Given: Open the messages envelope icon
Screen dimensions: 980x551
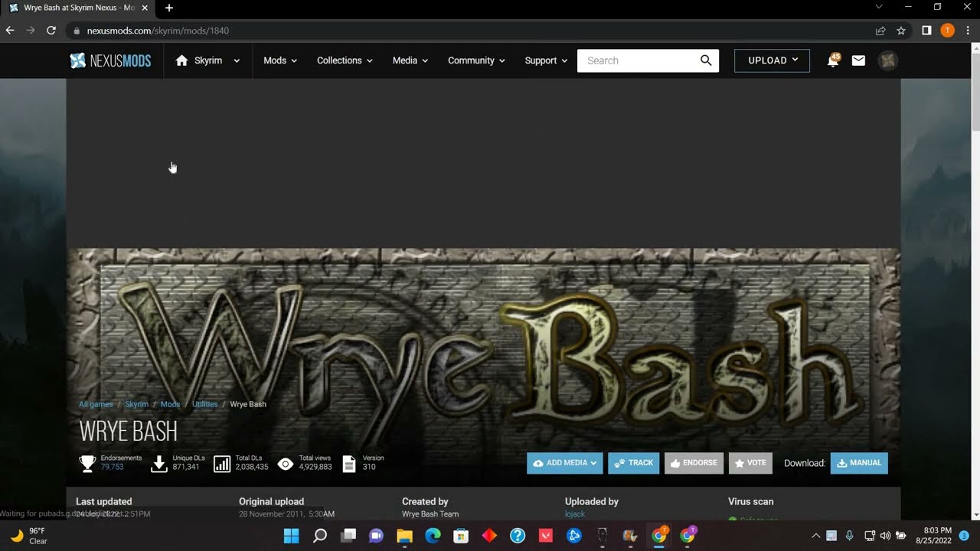Looking at the screenshot, I should coord(858,60).
